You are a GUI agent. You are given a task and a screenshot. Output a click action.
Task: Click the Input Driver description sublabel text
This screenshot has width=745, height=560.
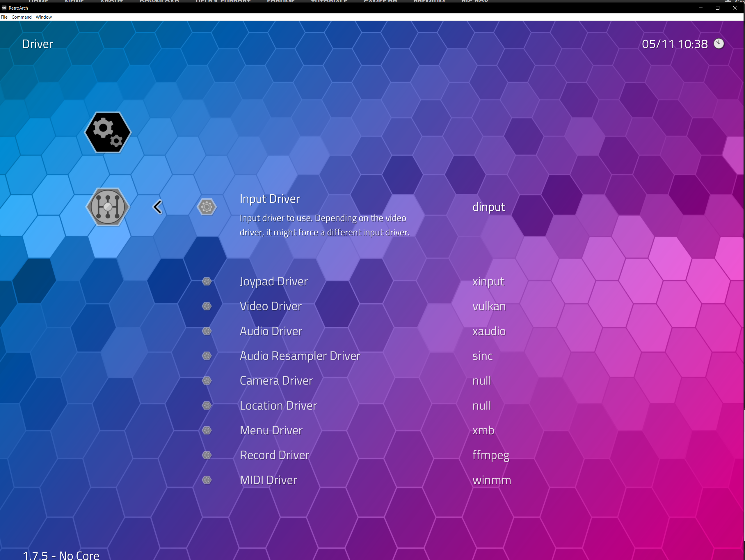[x=324, y=225]
